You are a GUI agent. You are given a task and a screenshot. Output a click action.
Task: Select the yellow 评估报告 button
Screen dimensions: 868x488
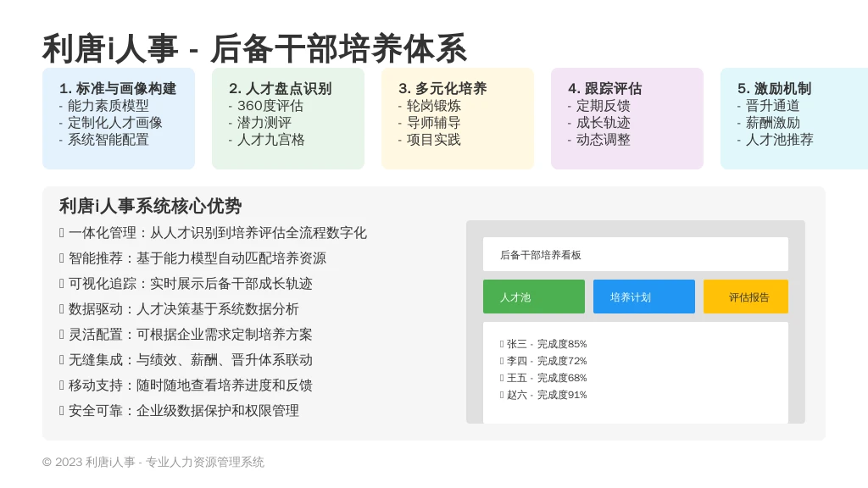[746, 297]
